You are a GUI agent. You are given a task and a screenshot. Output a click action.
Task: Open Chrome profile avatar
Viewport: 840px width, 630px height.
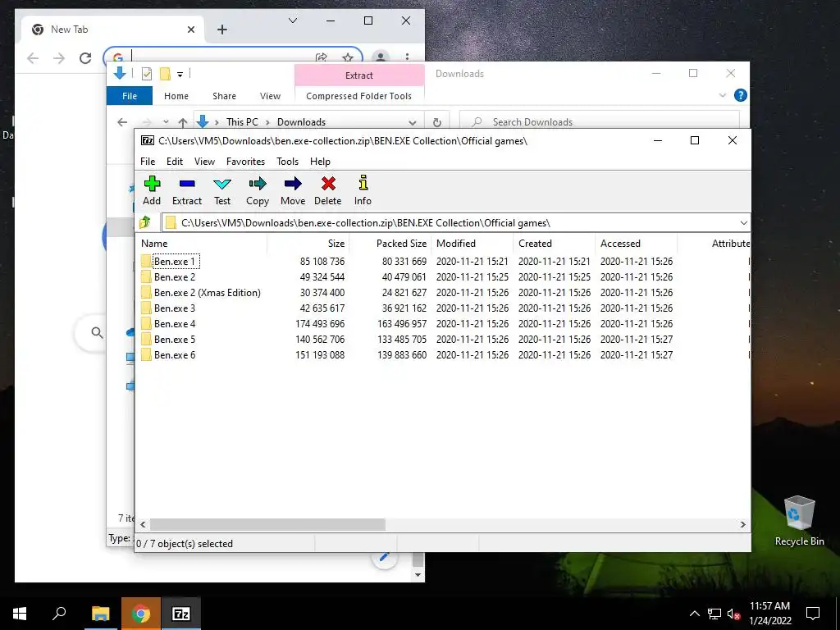pyautogui.click(x=381, y=57)
